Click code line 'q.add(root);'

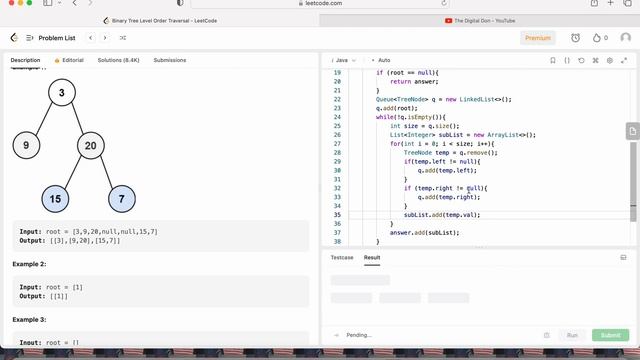(x=396, y=108)
